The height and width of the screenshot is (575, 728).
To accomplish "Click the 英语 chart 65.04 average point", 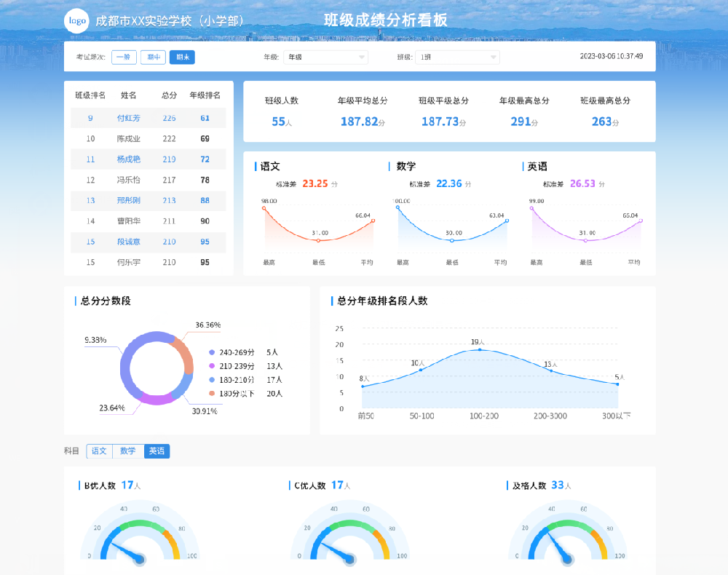I will pos(641,221).
